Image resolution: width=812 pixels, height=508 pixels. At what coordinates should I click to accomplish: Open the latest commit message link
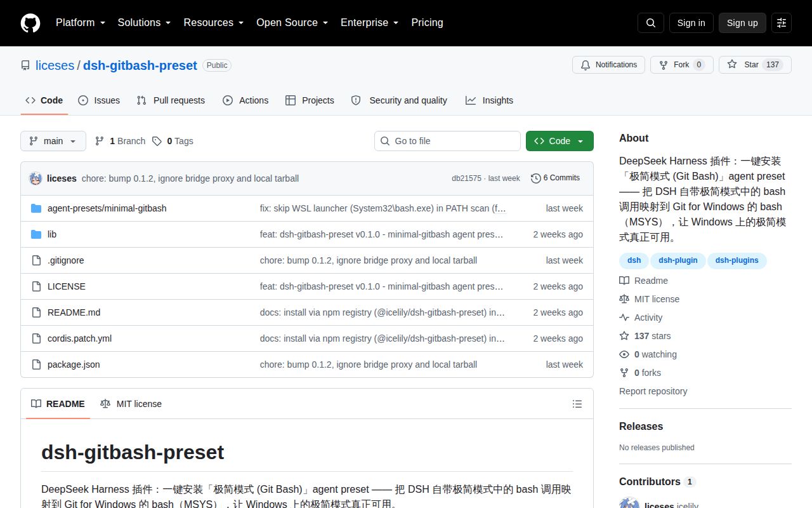[x=190, y=178]
